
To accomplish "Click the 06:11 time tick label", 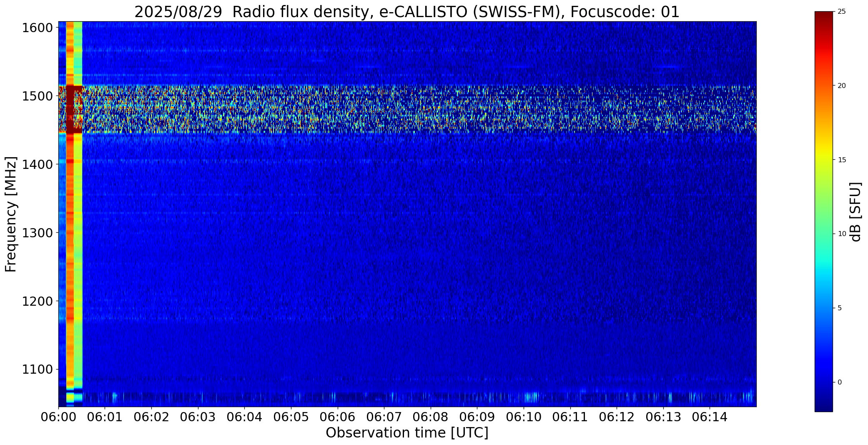I will [x=570, y=417].
